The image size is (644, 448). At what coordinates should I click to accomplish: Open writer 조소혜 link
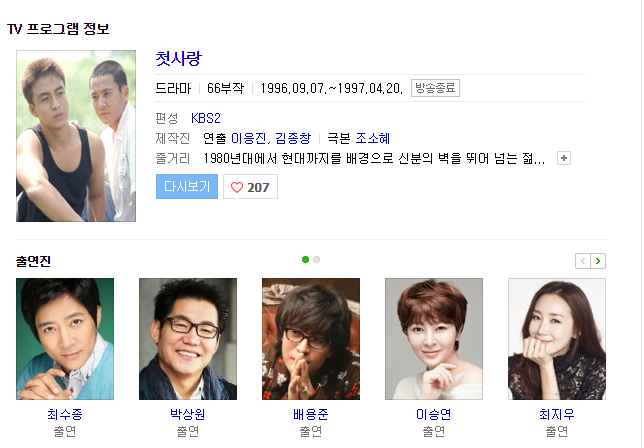[x=373, y=138]
